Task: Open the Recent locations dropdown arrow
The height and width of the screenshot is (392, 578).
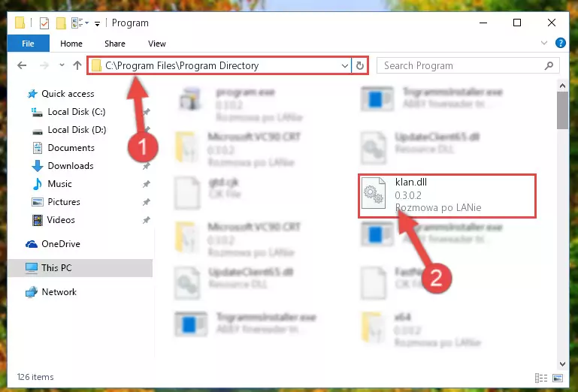Action: (x=62, y=65)
